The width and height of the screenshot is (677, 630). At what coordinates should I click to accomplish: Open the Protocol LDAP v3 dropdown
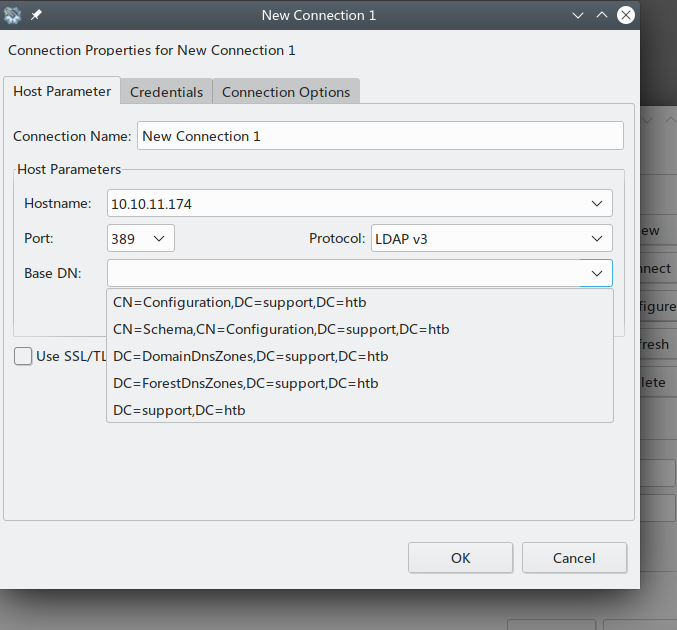point(491,238)
